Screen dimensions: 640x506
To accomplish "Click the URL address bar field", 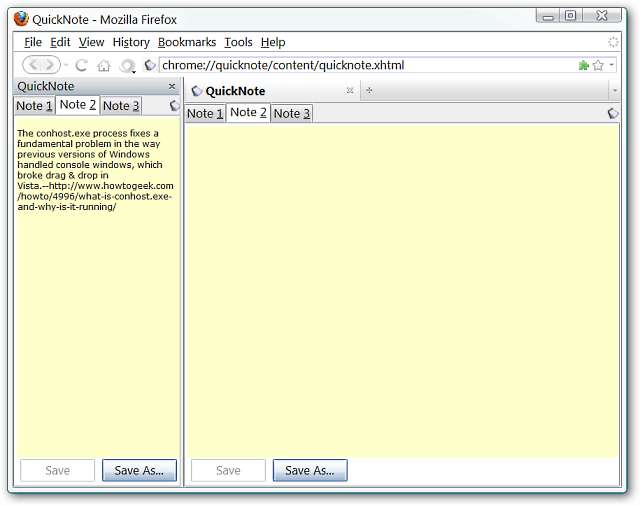I will 367,65.
